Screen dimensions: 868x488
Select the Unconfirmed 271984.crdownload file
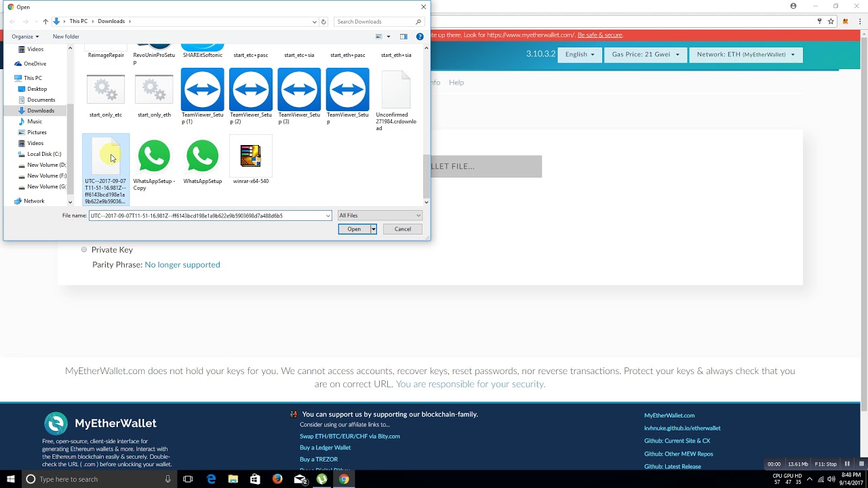[x=396, y=100]
